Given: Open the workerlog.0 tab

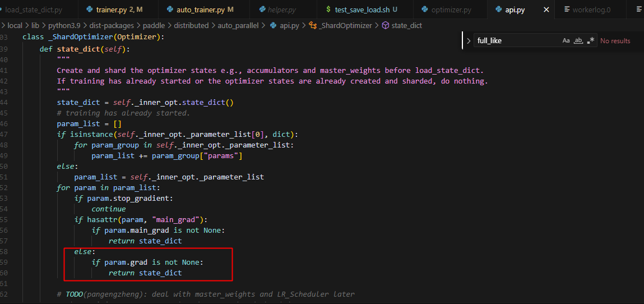Looking at the screenshot, I should [x=591, y=10].
